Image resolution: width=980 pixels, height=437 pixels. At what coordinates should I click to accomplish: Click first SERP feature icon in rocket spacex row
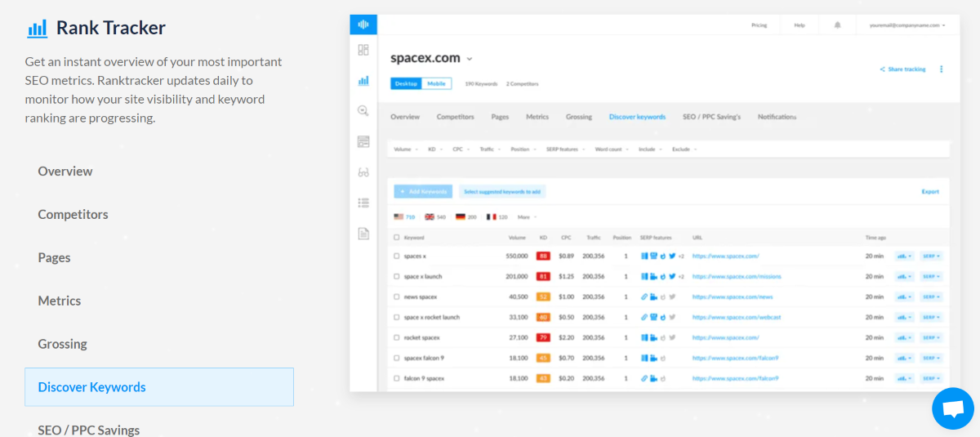pyautogui.click(x=644, y=337)
